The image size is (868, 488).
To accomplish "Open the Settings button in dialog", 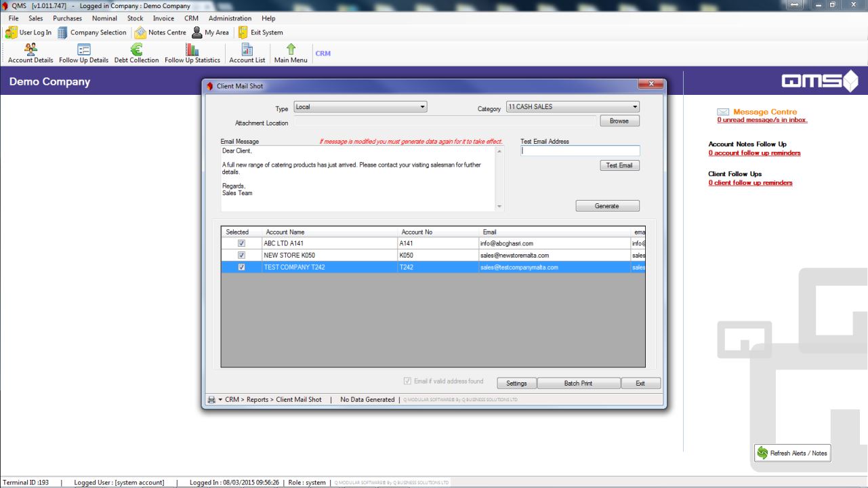I will (516, 384).
